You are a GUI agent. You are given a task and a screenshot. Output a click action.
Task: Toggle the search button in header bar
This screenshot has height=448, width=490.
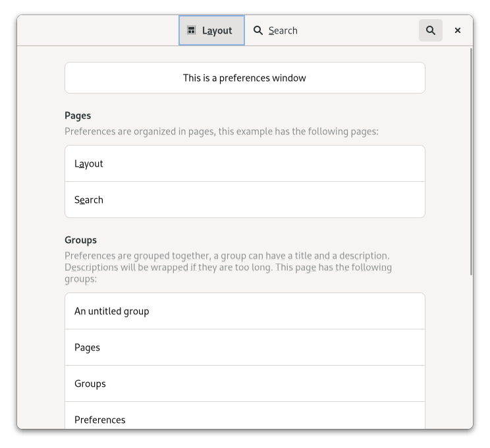431,30
